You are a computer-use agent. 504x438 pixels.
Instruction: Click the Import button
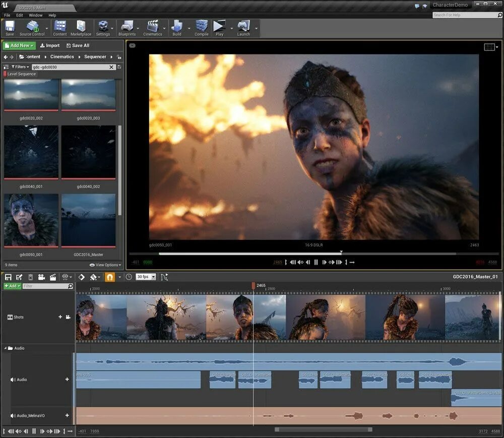click(50, 45)
